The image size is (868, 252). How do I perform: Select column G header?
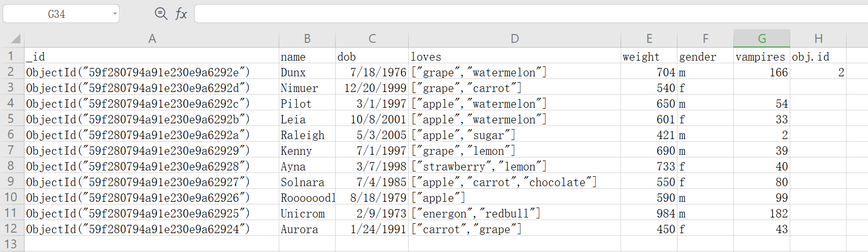762,39
